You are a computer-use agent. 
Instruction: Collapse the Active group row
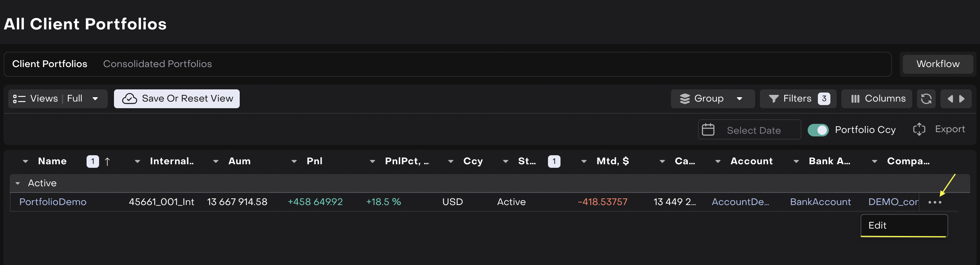tap(18, 183)
